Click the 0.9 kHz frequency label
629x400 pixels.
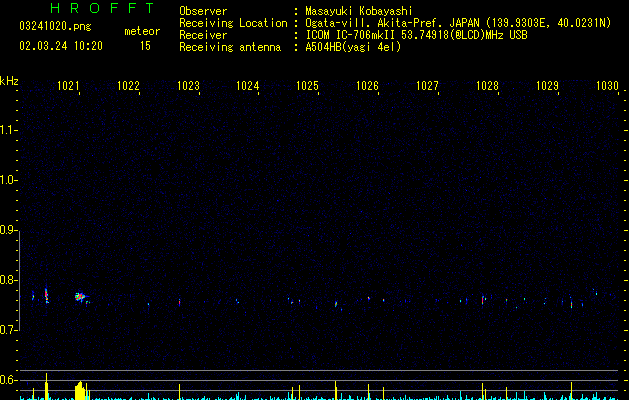pyautogui.click(x=8, y=230)
